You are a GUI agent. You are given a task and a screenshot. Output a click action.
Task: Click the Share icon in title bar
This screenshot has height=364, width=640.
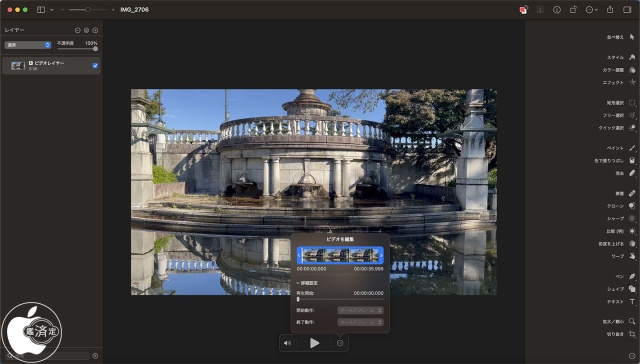pyautogui.click(x=610, y=9)
